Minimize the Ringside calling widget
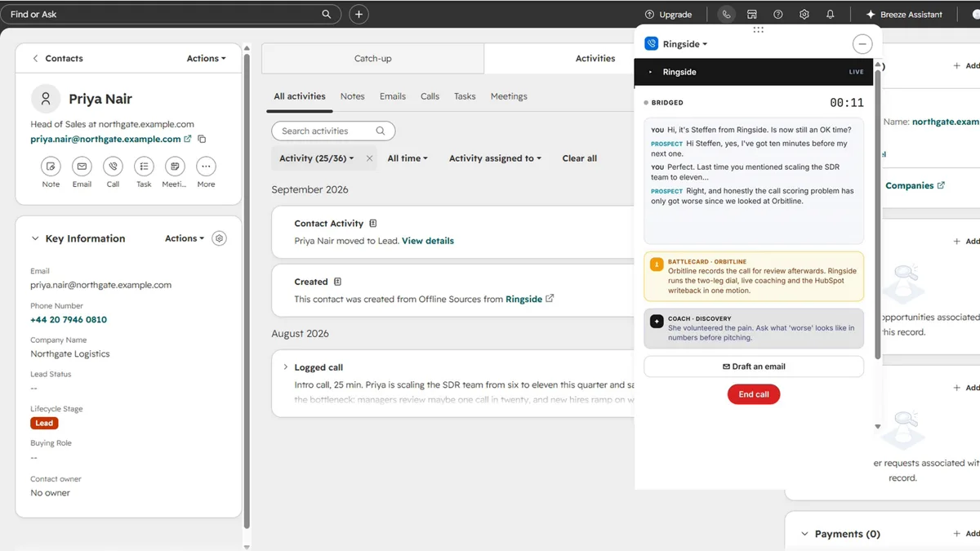 click(x=862, y=44)
